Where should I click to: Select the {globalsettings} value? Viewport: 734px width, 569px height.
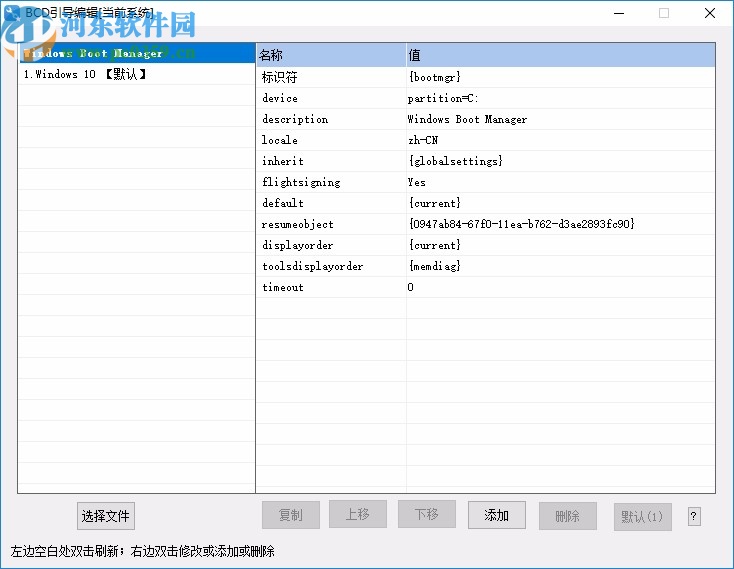[x=456, y=161]
